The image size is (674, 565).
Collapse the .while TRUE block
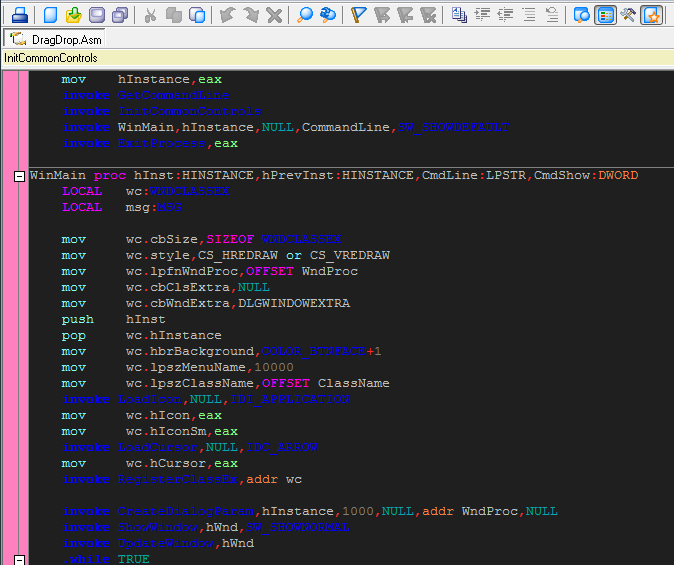[19, 560]
